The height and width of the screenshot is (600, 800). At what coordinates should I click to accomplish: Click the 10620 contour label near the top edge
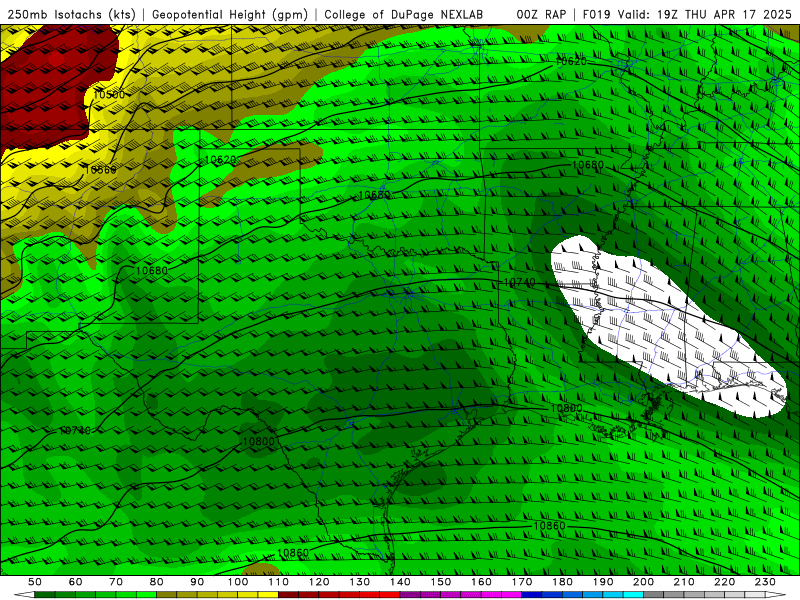pos(571,61)
